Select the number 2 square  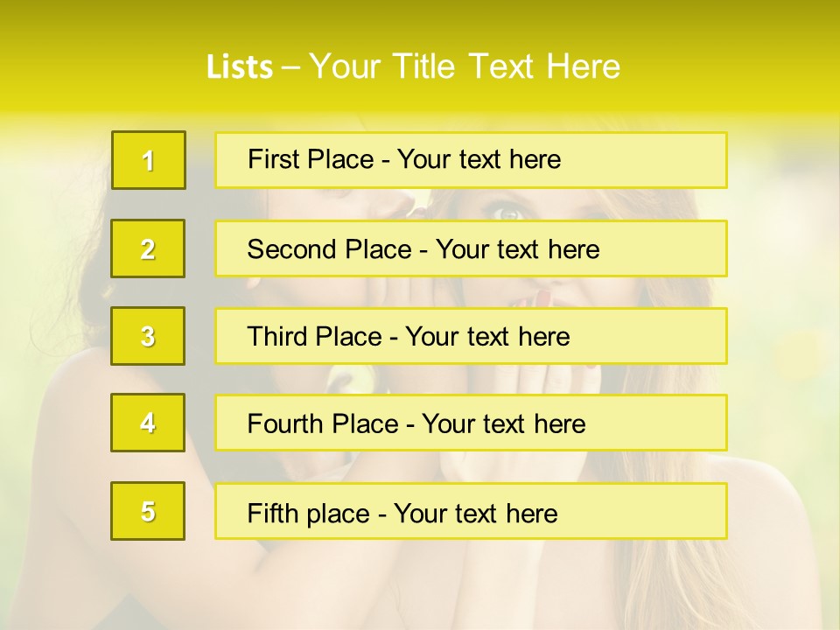148,248
